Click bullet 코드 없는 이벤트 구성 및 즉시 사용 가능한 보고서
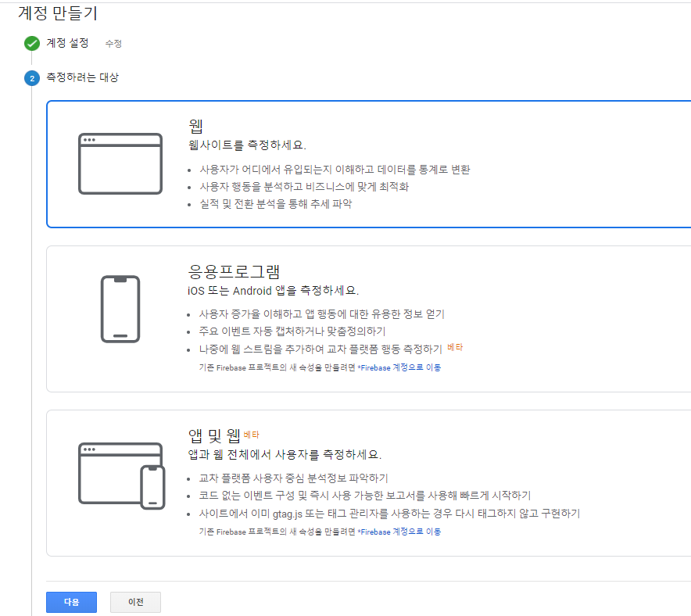The height and width of the screenshot is (616, 691). (365, 496)
